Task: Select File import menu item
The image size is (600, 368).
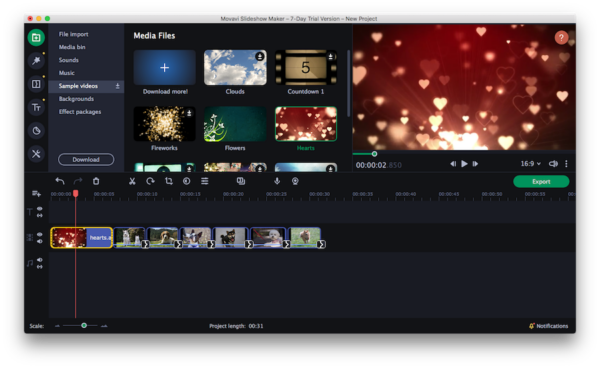Action: (73, 34)
